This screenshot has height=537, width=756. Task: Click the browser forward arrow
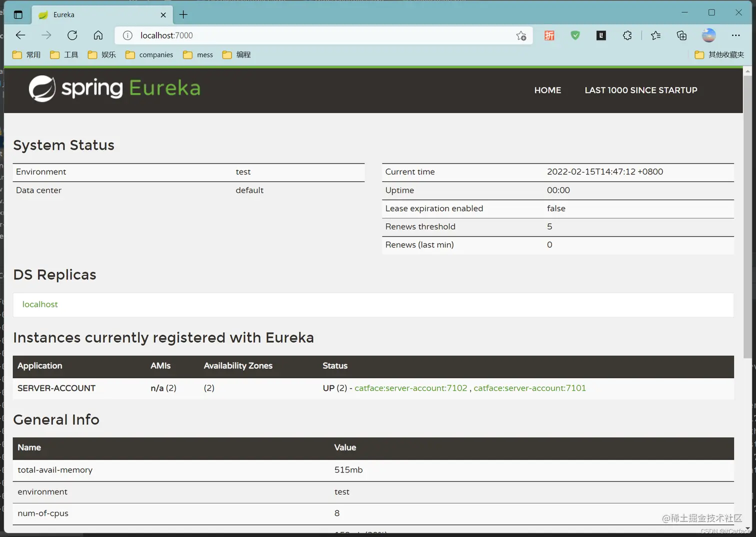[46, 35]
